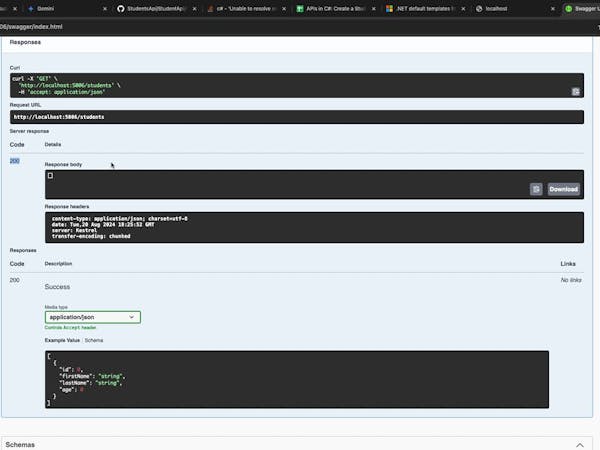Screen dimensions: 600x450
Task: Click the 'Controls Accept header' note
Action: 70,328
